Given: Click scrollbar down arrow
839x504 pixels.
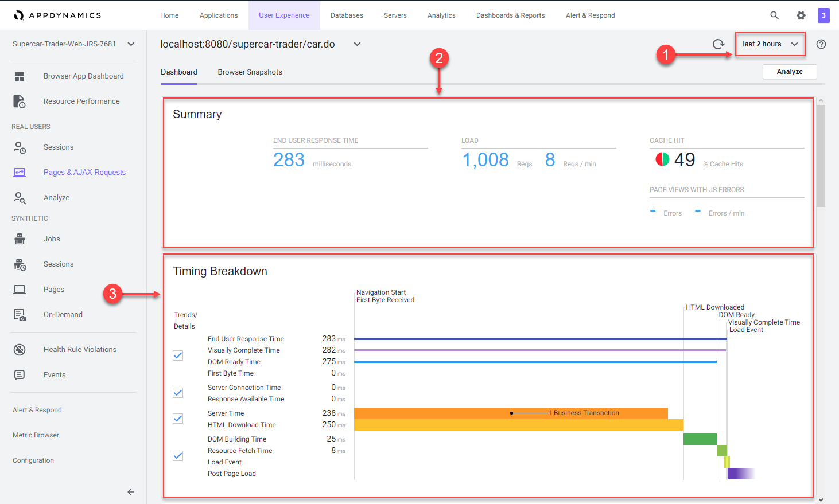Looking at the screenshot, I should point(821,499).
